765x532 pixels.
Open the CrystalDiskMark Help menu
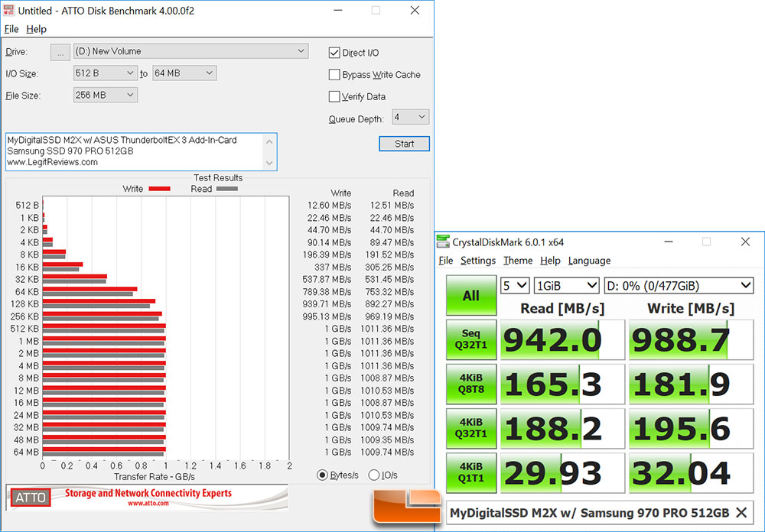coord(550,261)
